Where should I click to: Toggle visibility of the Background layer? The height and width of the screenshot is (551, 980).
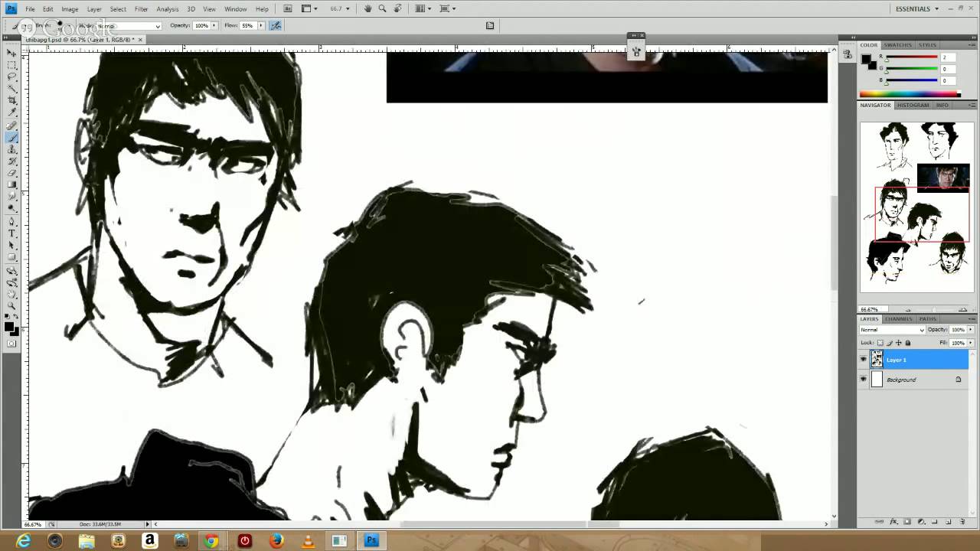(864, 380)
